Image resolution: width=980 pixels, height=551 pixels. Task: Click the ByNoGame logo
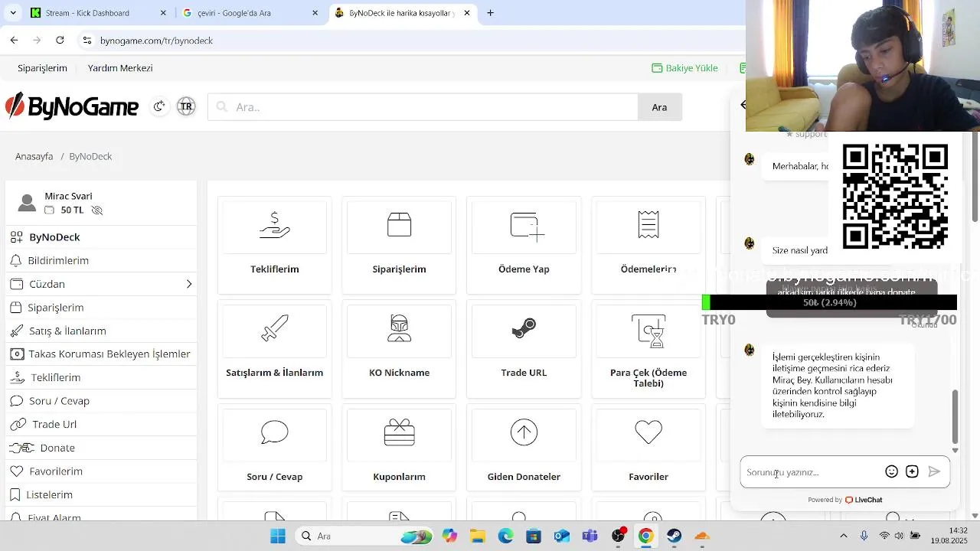pos(72,106)
